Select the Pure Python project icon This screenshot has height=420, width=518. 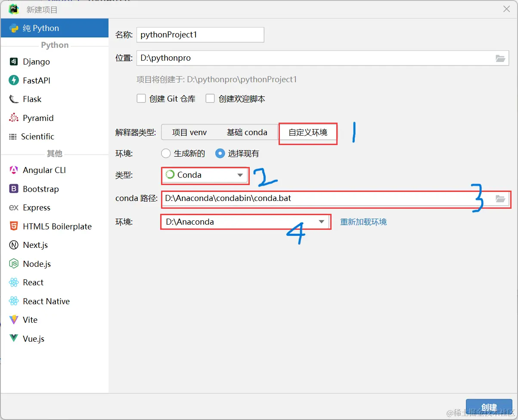(x=14, y=28)
